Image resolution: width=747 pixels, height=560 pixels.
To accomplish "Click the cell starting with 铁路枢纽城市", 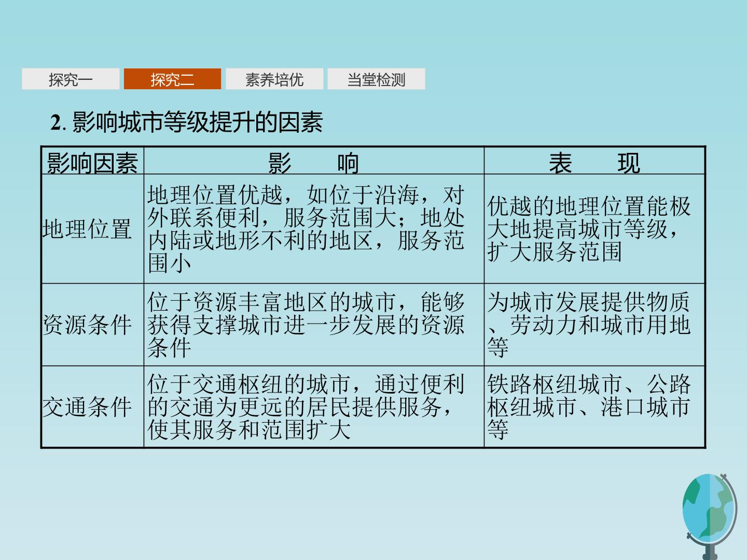I will tap(594, 407).
